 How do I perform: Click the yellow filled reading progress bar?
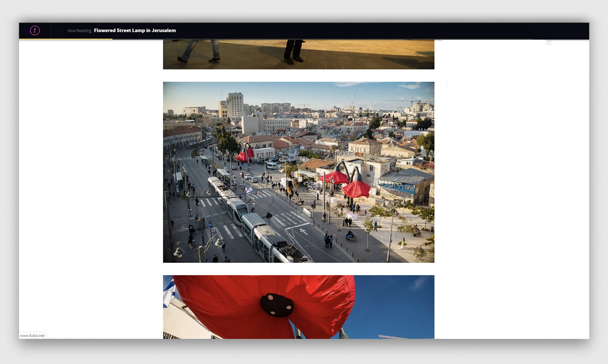click(65, 39)
